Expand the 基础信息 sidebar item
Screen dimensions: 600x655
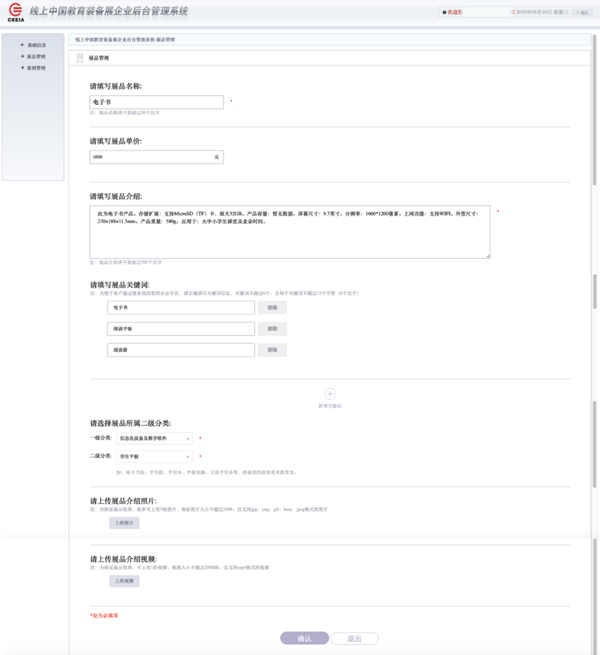tap(33, 45)
